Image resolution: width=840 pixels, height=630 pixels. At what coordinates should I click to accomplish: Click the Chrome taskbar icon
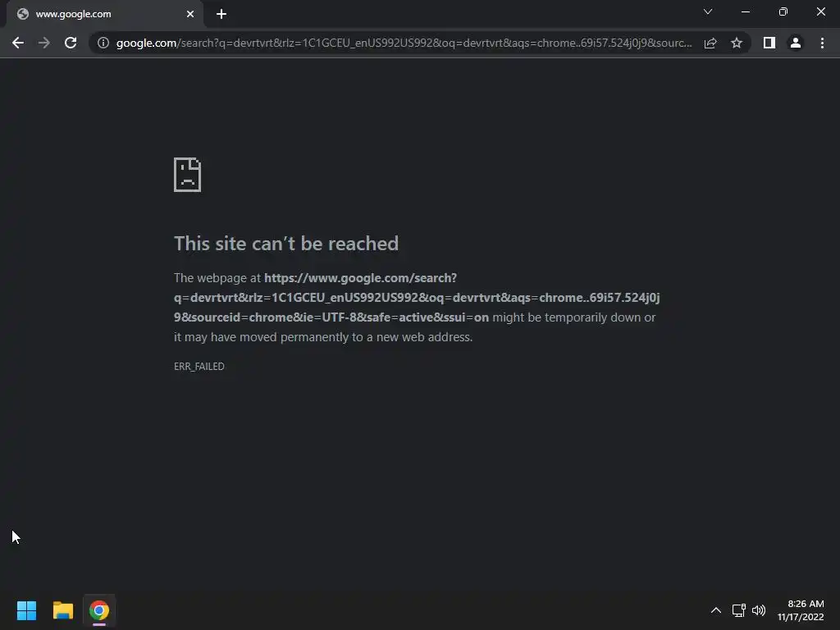click(x=99, y=610)
